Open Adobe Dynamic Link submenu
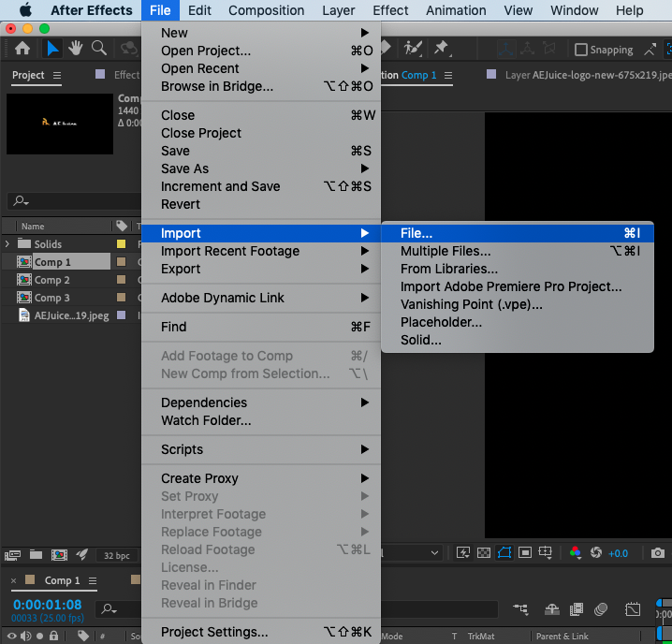The width and height of the screenshot is (672, 644). (x=261, y=298)
